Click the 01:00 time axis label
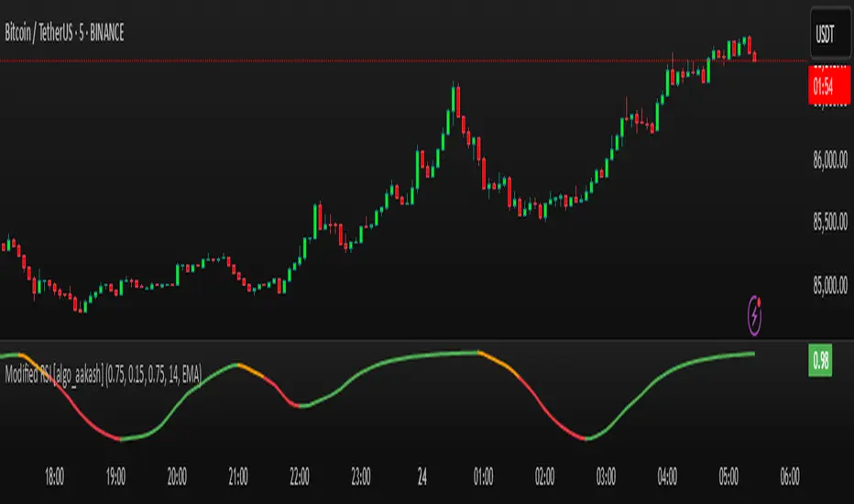The height and width of the screenshot is (504, 854). [483, 477]
